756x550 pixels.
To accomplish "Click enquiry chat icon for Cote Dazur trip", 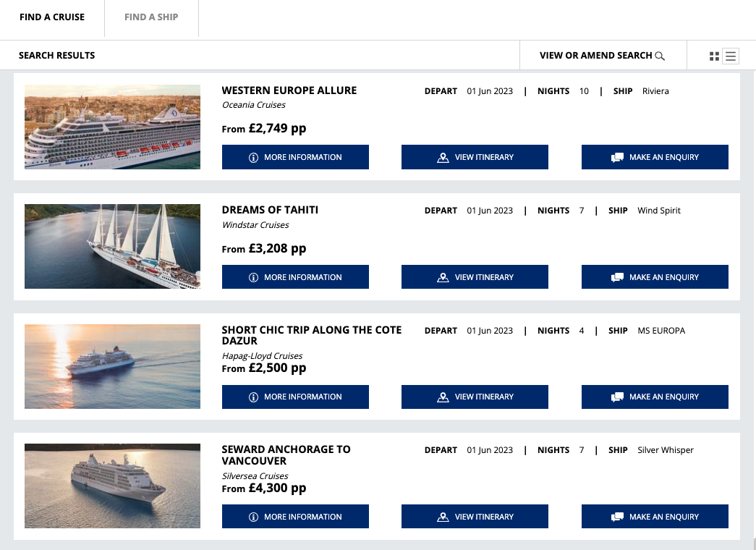I will [617, 397].
